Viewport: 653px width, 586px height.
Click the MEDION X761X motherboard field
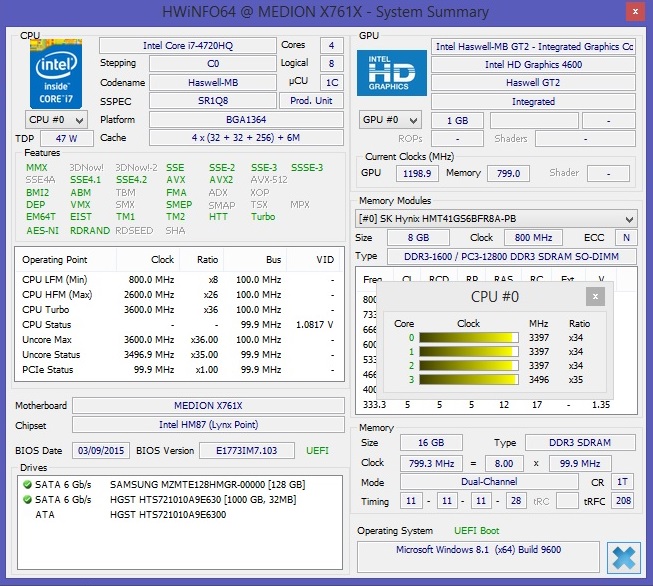coord(208,406)
